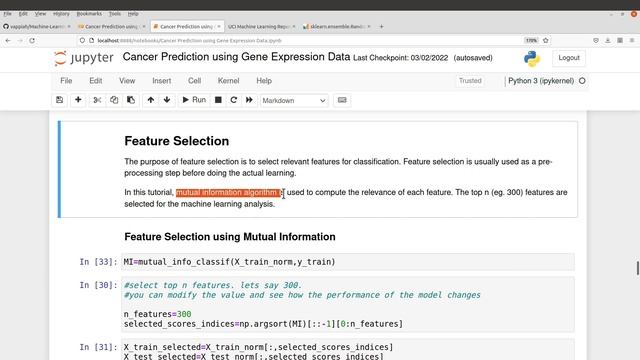Click the Jupyter logo
The width and height of the screenshot is (640, 360).
point(84,58)
